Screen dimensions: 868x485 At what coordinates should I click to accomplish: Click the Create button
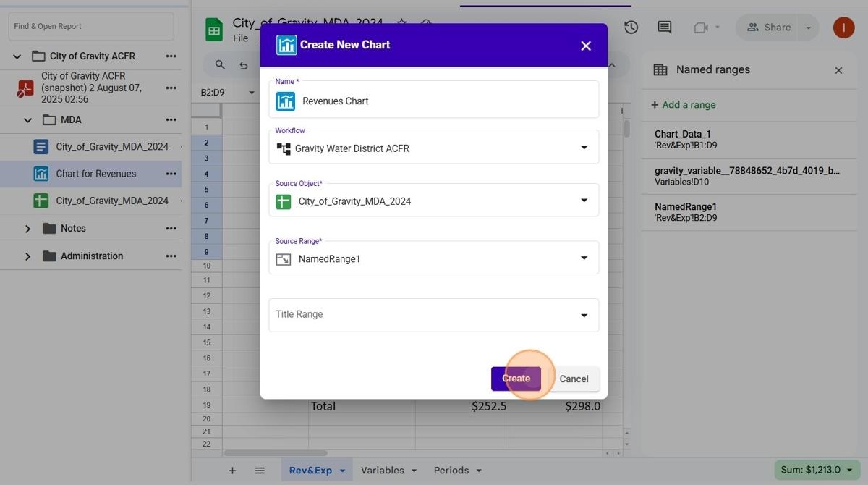tap(516, 379)
